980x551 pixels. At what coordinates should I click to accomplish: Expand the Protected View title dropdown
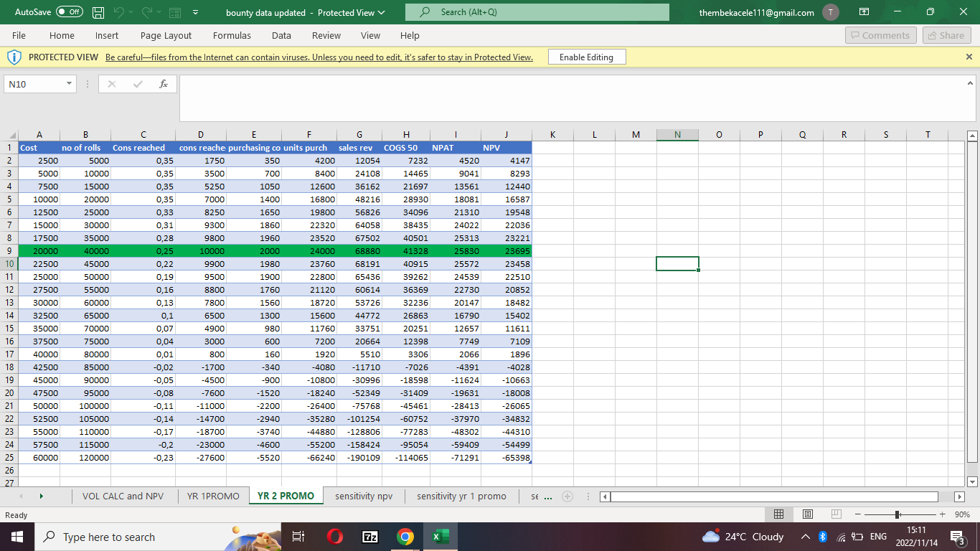pos(381,12)
